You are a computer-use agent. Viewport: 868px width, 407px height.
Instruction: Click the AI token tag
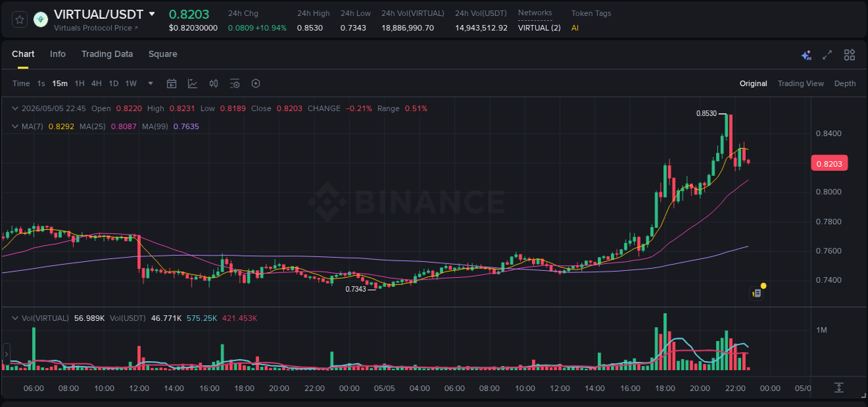point(575,28)
